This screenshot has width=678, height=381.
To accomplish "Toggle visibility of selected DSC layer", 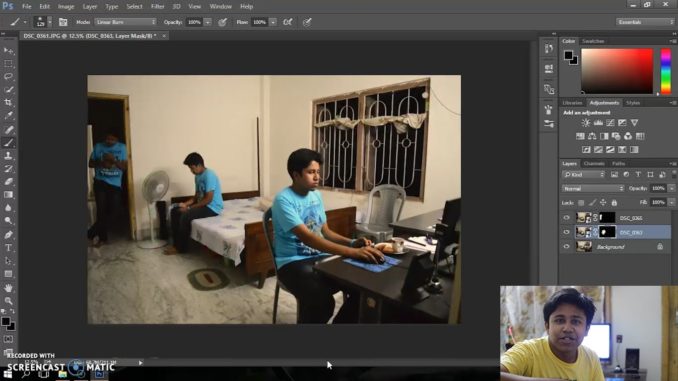I will click(566, 232).
